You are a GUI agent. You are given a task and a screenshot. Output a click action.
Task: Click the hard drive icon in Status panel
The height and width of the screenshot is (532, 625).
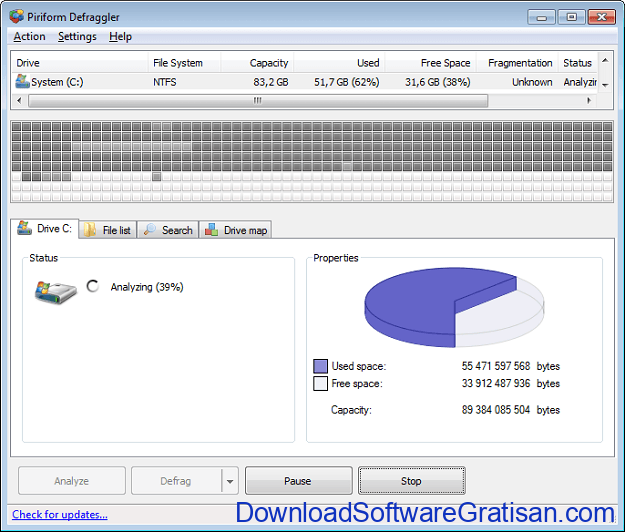click(x=55, y=293)
